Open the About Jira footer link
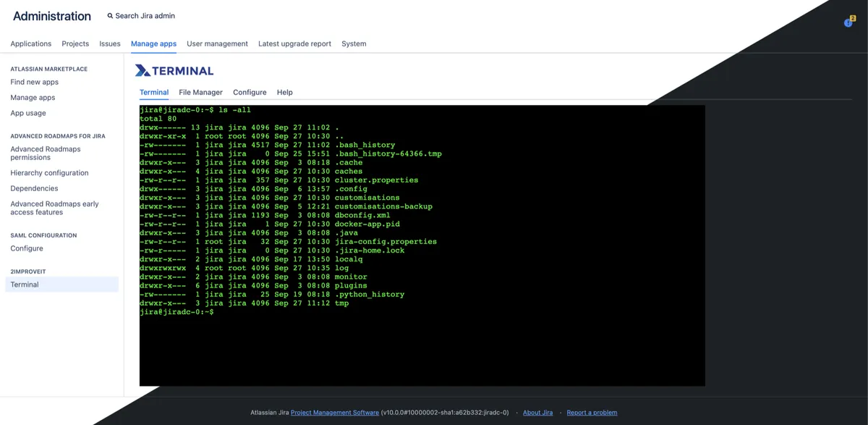Image resolution: width=868 pixels, height=425 pixels. (537, 413)
